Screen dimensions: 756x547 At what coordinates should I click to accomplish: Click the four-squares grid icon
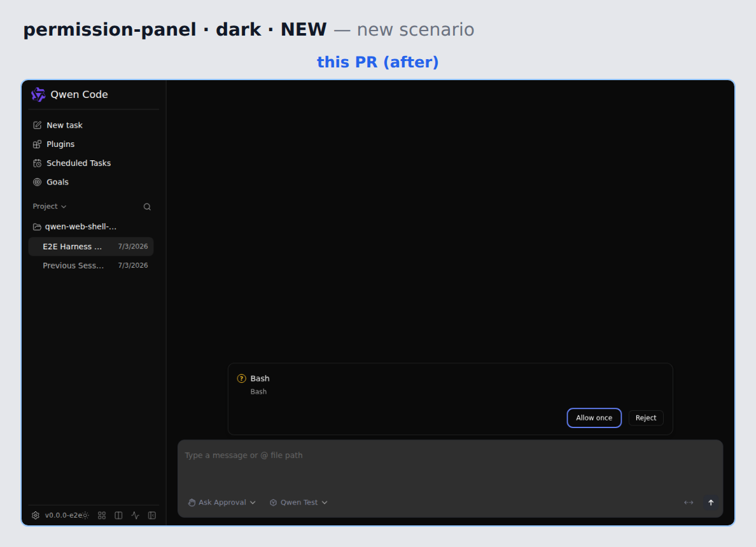click(102, 516)
